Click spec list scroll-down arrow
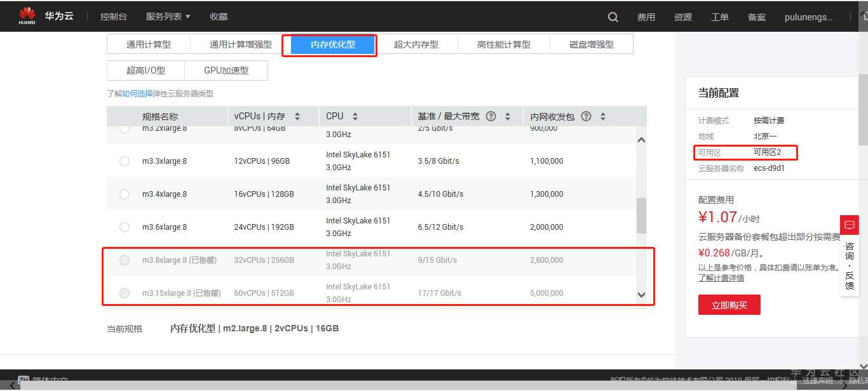 click(641, 295)
